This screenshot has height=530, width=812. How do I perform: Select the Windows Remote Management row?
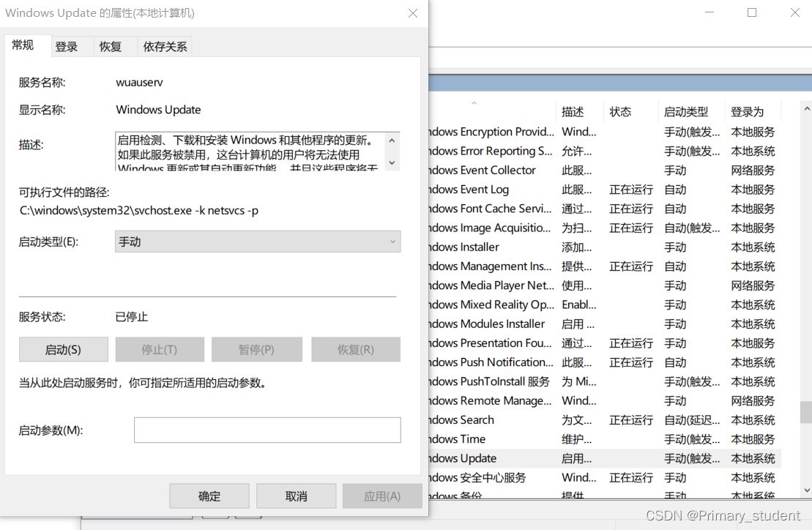click(x=604, y=400)
